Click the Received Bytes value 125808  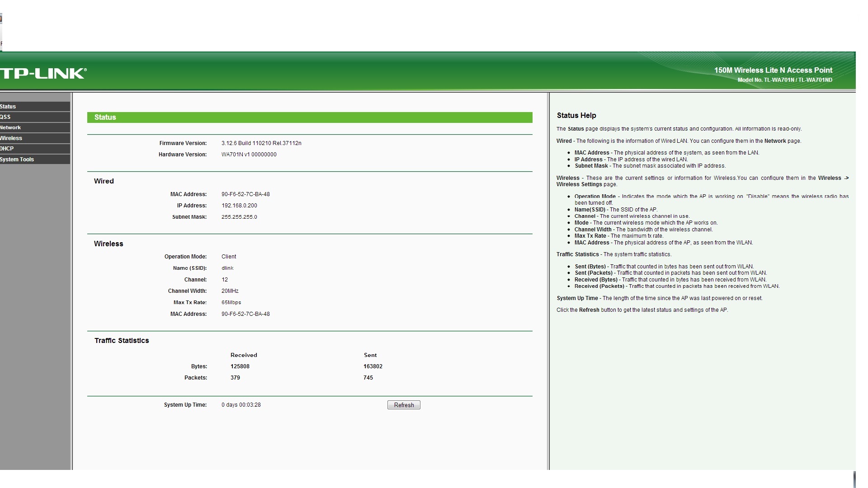[x=240, y=366]
